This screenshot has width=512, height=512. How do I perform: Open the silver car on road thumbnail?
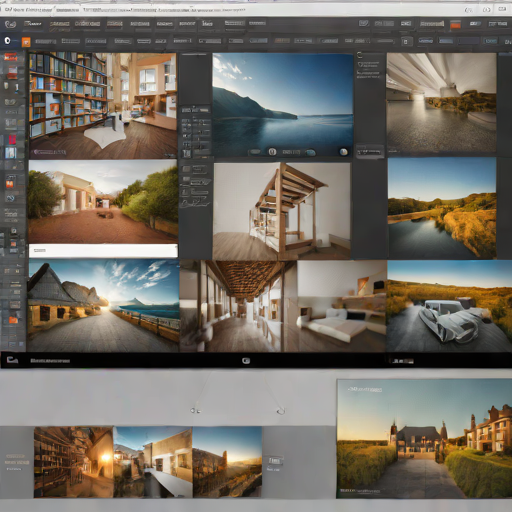click(449, 306)
